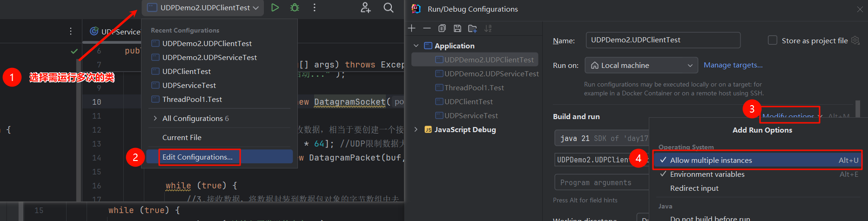Save the configuration with floppy icon
Screen dimensions: 868x221
pyautogui.click(x=458, y=28)
